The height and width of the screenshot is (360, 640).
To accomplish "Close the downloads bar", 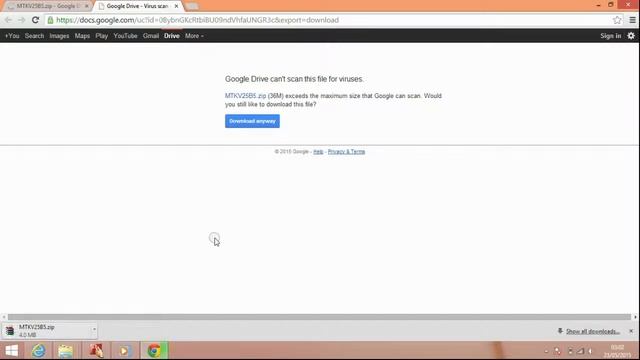I will 631,331.
